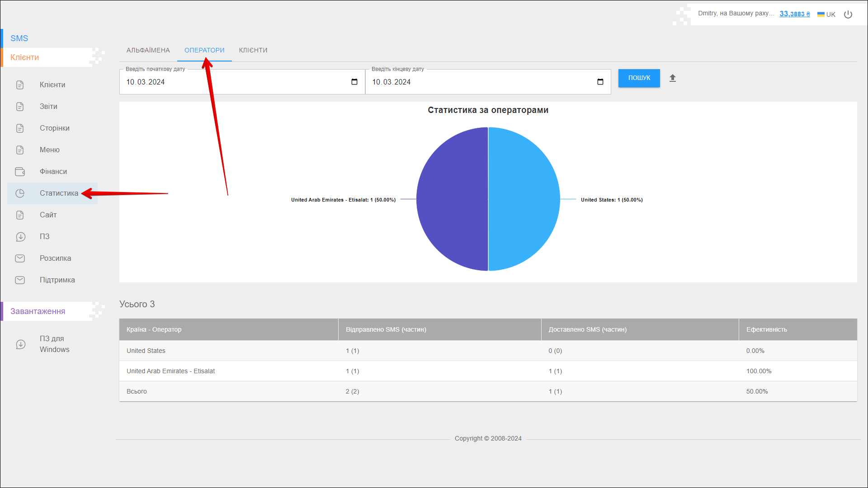Click the purple Etisalat pie slice
This screenshot has height=488, width=868.
(x=452, y=199)
